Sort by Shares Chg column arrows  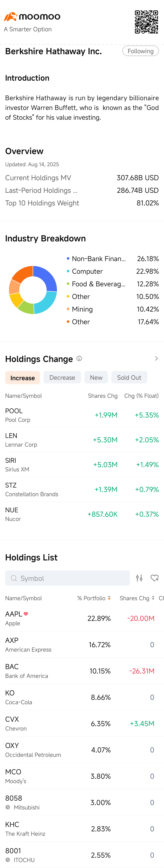[153, 598]
